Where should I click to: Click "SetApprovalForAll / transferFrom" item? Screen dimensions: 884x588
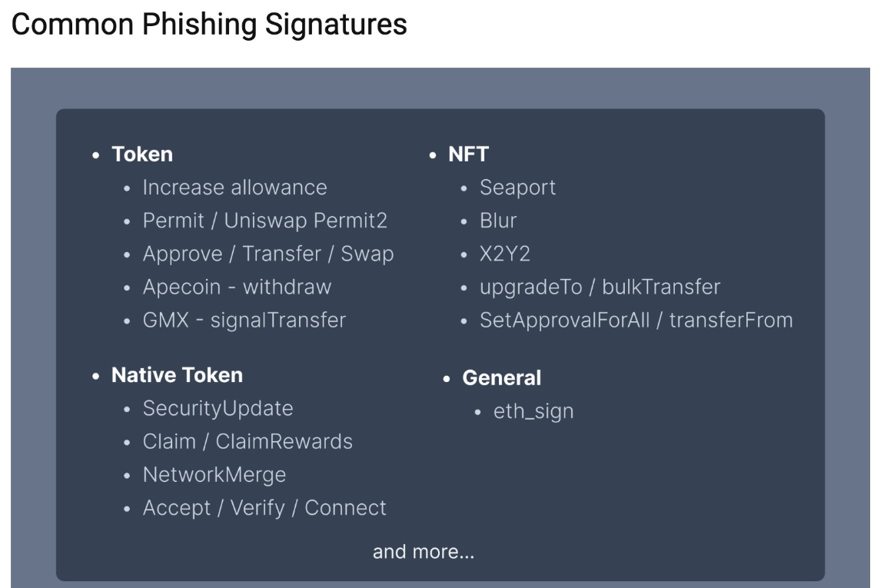point(636,320)
